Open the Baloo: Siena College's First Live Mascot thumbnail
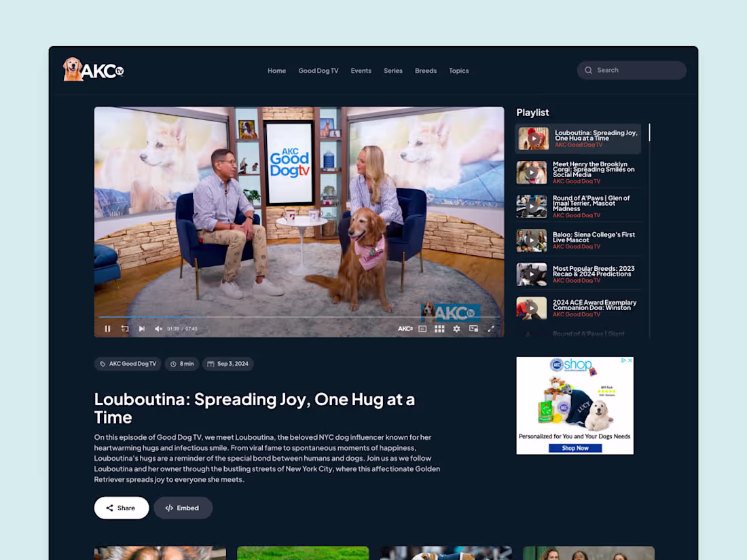Image resolution: width=747 pixels, height=560 pixels. (532, 240)
